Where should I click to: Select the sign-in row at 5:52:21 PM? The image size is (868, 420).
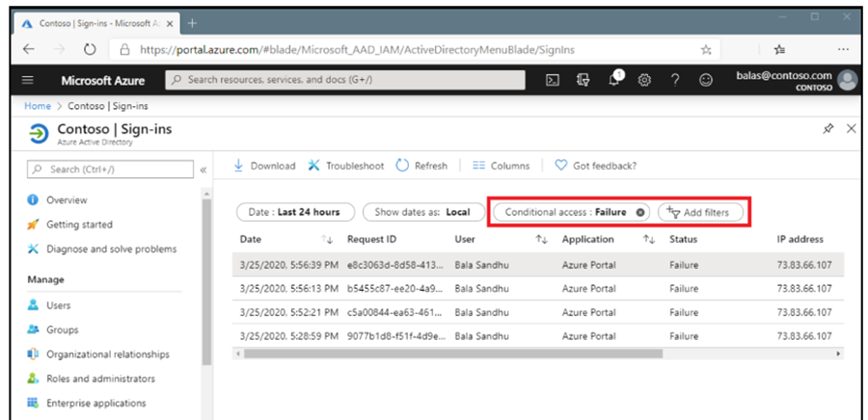point(538,312)
